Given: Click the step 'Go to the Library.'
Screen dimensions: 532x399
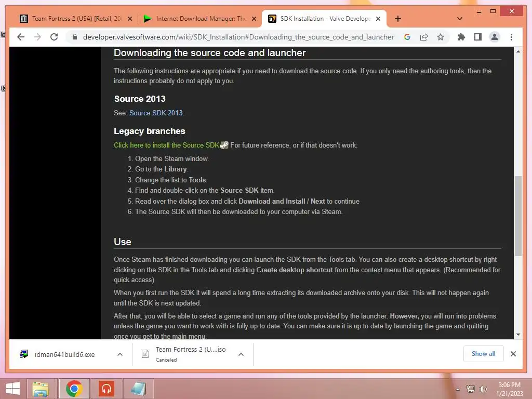Looking at the screenshot, I should pyautogui.click(x=162, y=169).
